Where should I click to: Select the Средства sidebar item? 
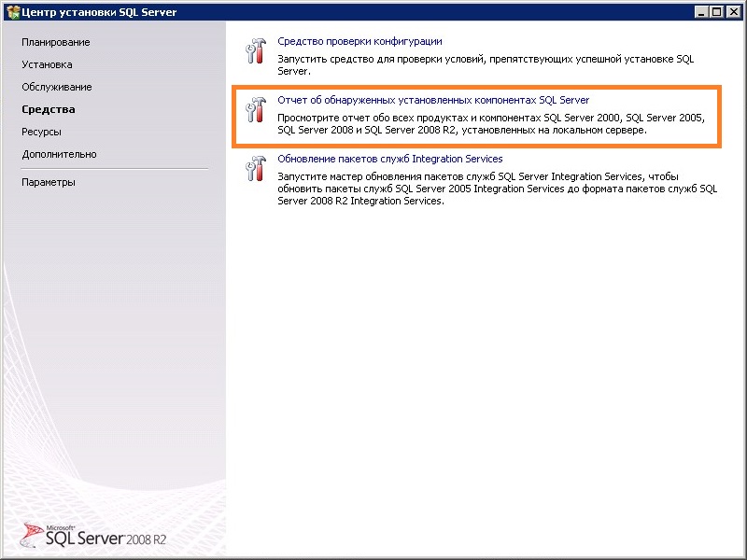tap(49, 109)
